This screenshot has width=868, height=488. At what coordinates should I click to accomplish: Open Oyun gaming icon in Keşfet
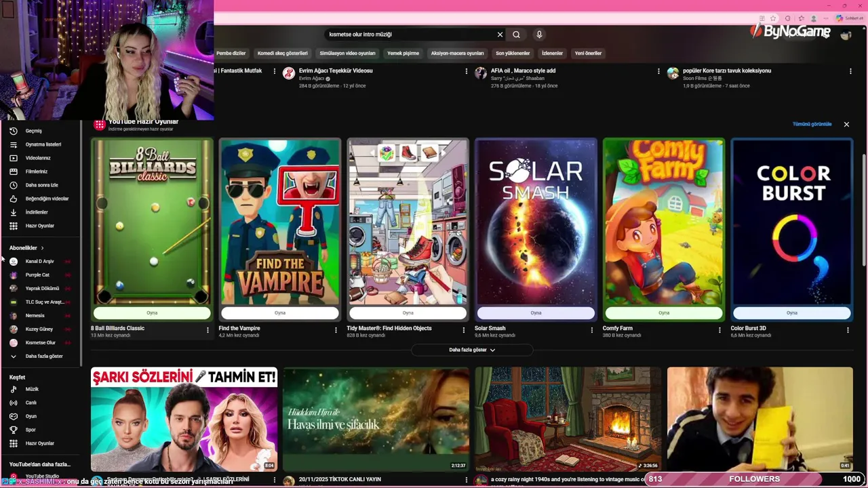[13, 416]
